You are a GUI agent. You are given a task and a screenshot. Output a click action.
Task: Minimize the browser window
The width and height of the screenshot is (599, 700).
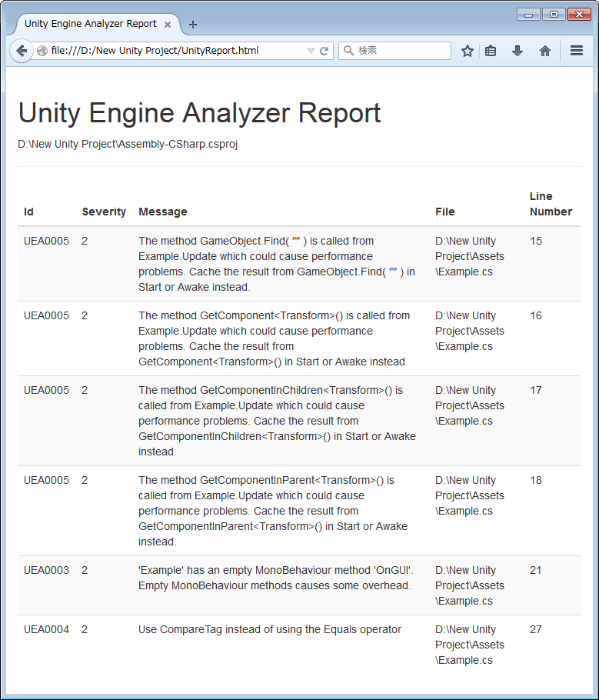click(x=529, y=14)
